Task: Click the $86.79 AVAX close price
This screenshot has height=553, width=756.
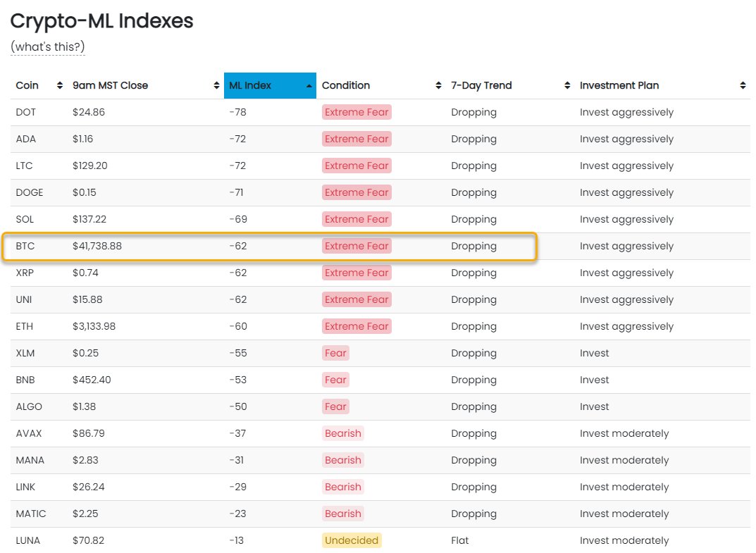Action: coord(89,433)
